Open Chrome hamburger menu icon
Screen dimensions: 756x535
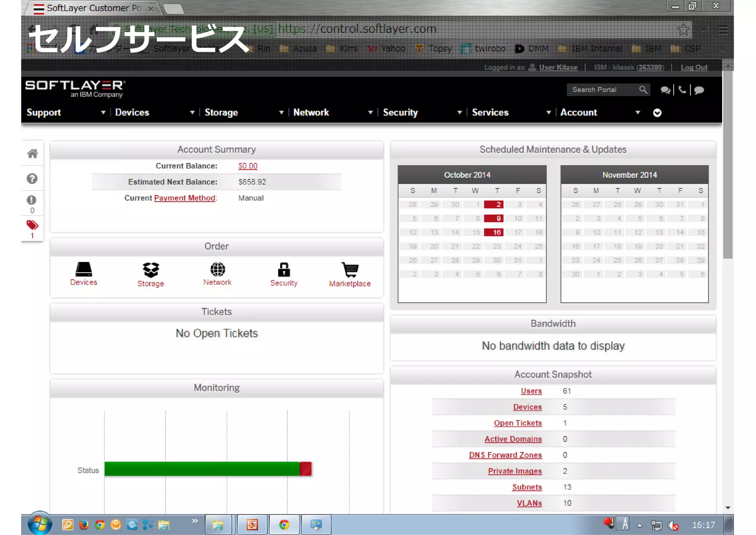click(723, 30)
